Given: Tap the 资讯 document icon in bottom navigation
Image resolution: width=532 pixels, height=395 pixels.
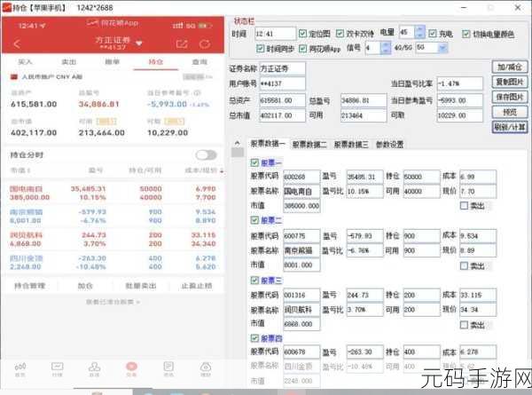Looking at the screenshot, I should coord(168,369).
